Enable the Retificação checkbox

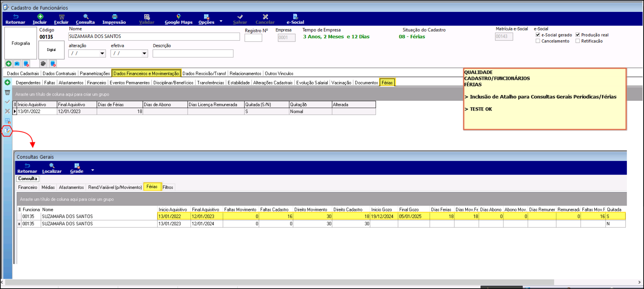[578, 41]
